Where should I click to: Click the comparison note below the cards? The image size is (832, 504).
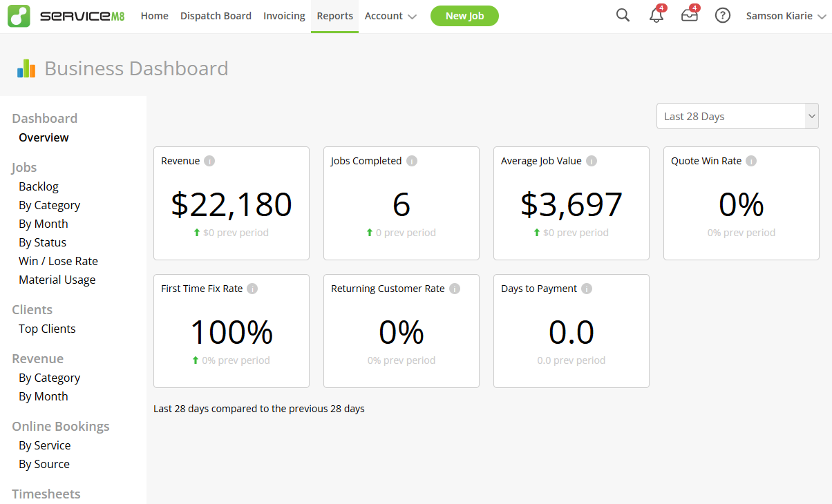(259, 409)
